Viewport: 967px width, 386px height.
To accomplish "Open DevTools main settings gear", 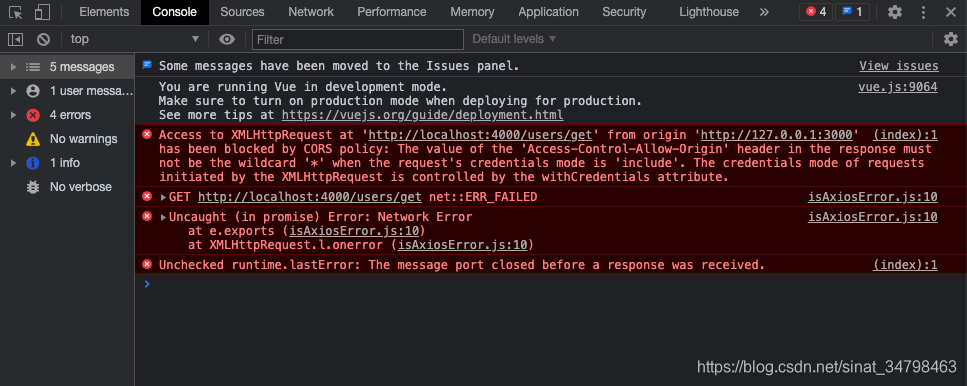I will 894,12.
